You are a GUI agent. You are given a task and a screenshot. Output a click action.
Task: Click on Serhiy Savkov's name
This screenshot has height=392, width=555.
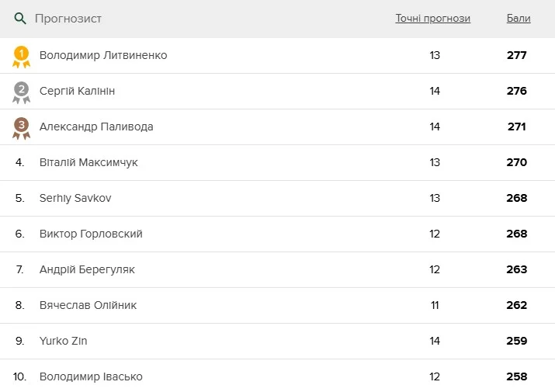pos(75,199)
